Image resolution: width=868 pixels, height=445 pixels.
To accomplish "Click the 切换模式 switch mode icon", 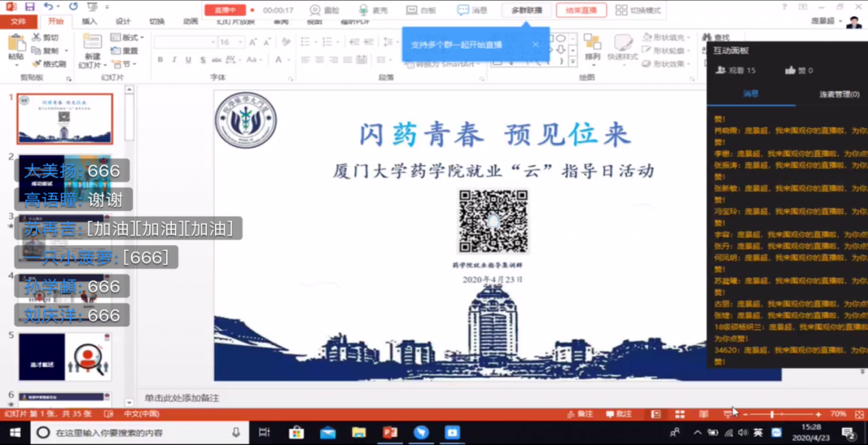I will [x=621, y=11].
